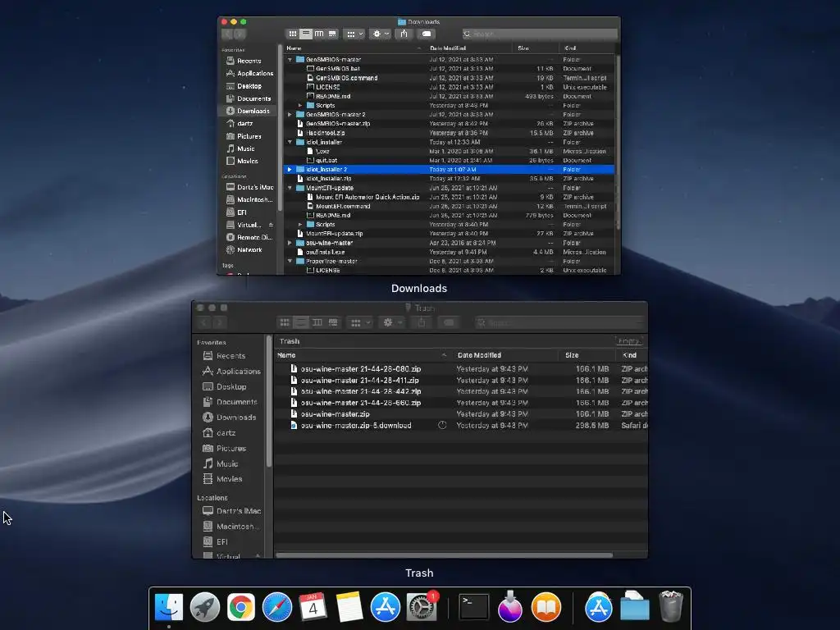The height and width of the screenshot is (630, 840).
Task: Open Finder from the Dock
Action: click(169, 607)
